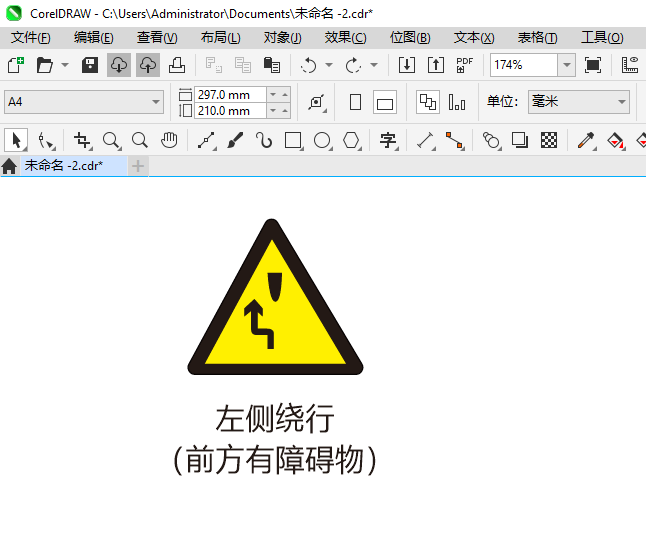Select the Rectangle tool
This screenshot has height=551, width=646.
point(294,141)
